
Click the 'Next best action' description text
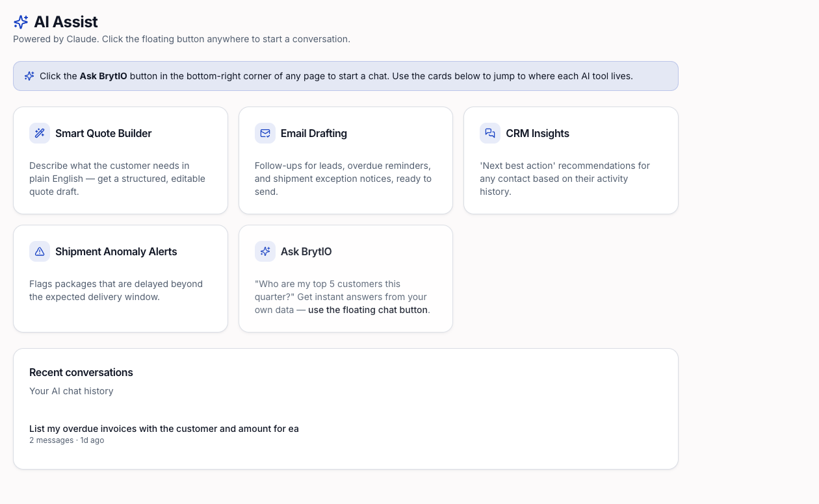(565, 179)
